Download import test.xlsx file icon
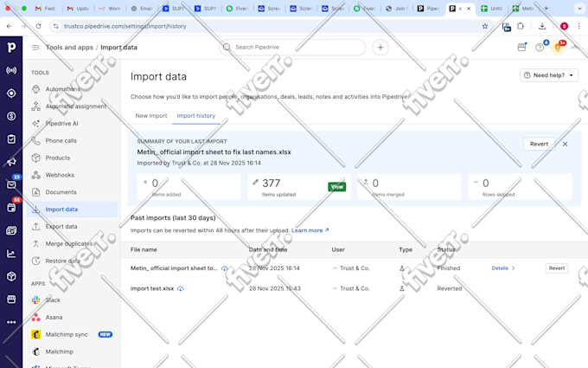This screenshot has height=368, width=588. tap(181, 288)
